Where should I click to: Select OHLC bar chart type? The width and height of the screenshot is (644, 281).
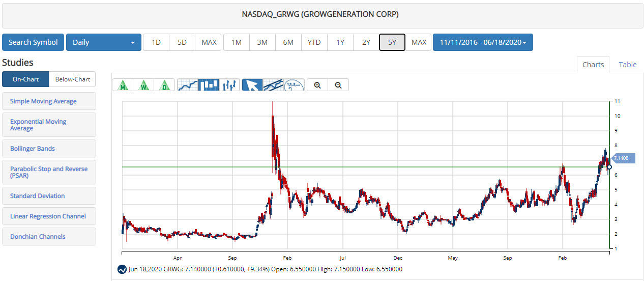(229, 85)
